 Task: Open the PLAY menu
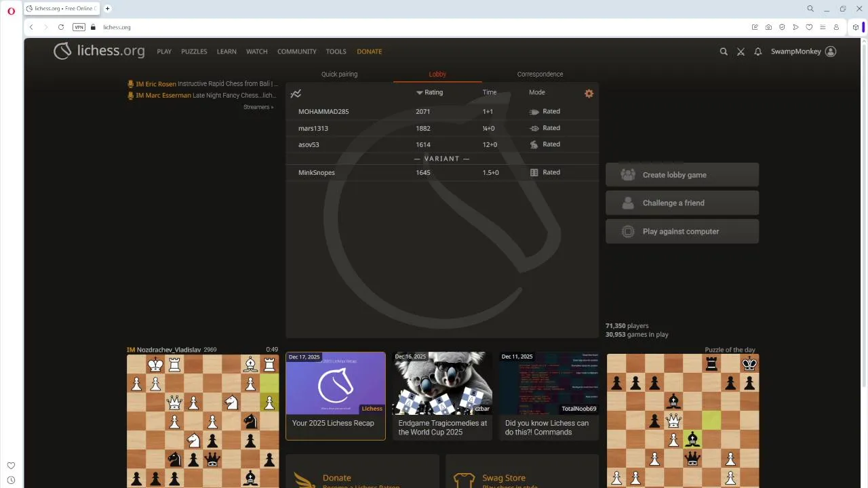tap(164, 52)
